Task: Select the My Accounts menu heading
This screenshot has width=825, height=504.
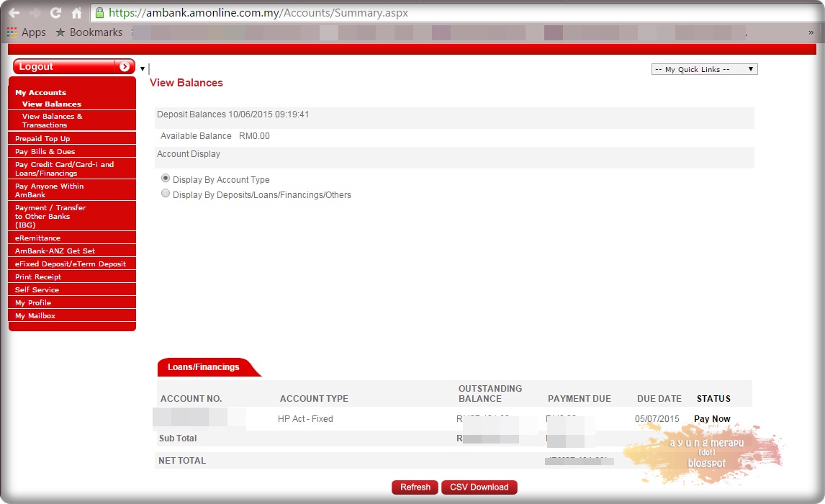Action: 40,93
